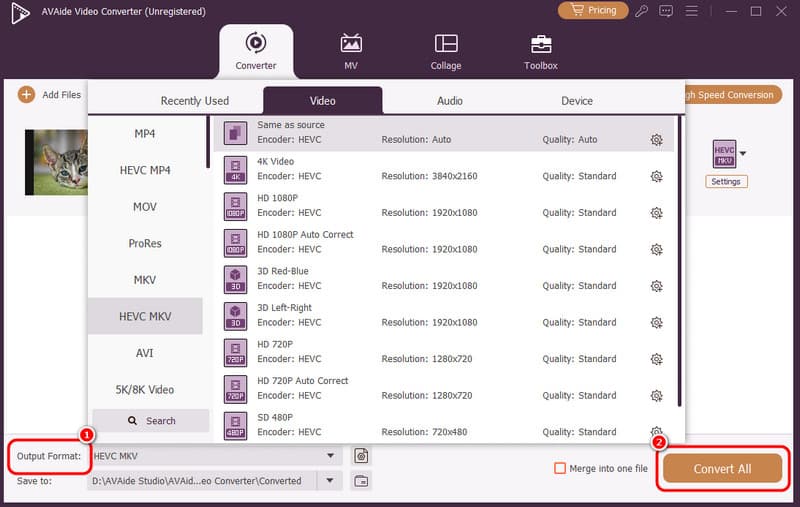Screen dimensions: 800x507
Task: Open custom settings for 3D Red-Blue preset
Action: (656, 286)
